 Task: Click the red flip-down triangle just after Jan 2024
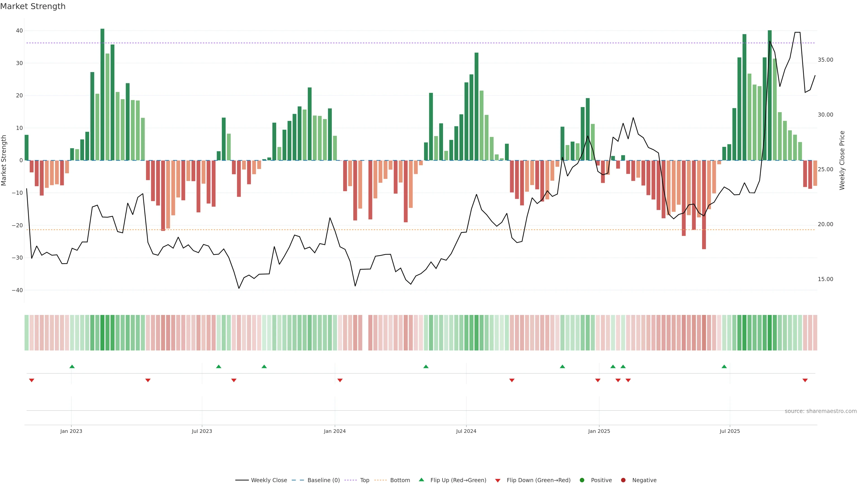[340, 380]
